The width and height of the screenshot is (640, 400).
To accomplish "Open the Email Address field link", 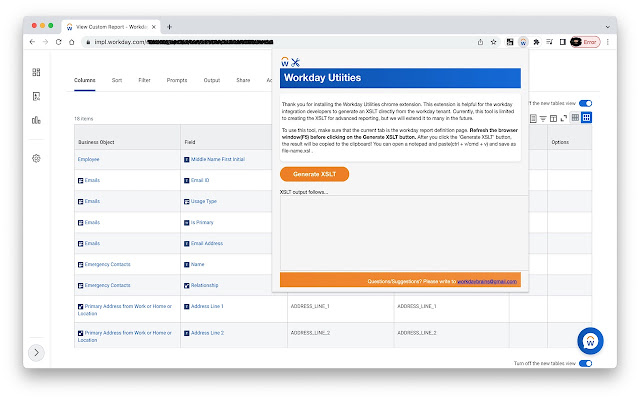I will pyautogui.click(x=207, y=243).
